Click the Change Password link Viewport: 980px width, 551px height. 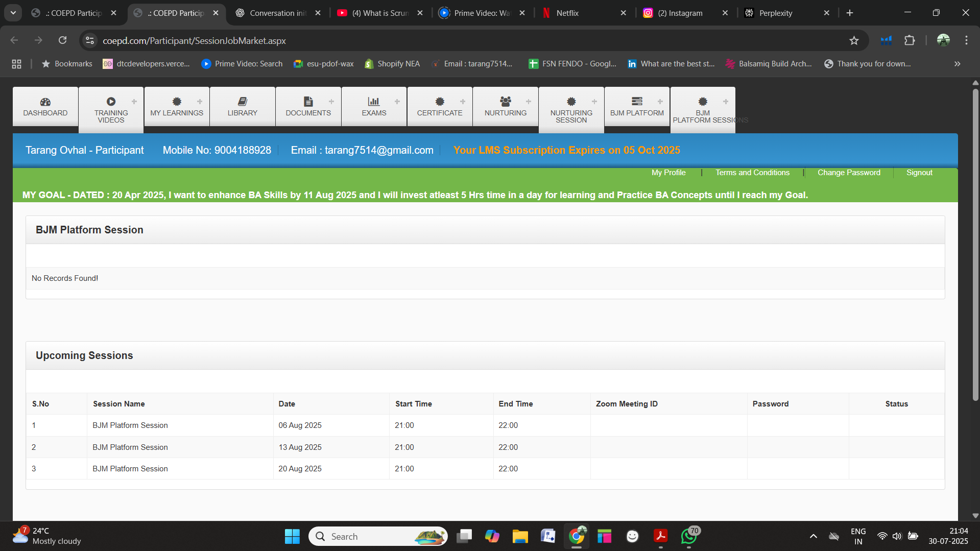point(849,173)
